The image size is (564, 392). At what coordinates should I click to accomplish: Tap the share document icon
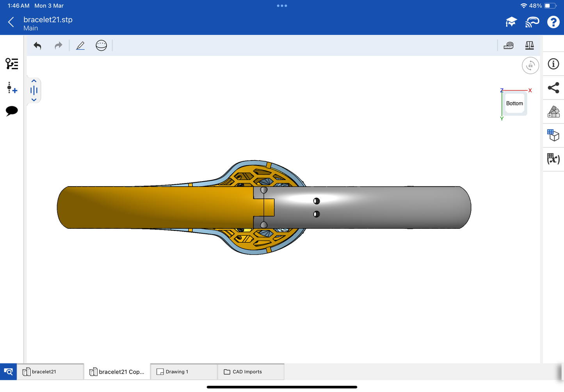pyautogui.click(x=553, y=88)
